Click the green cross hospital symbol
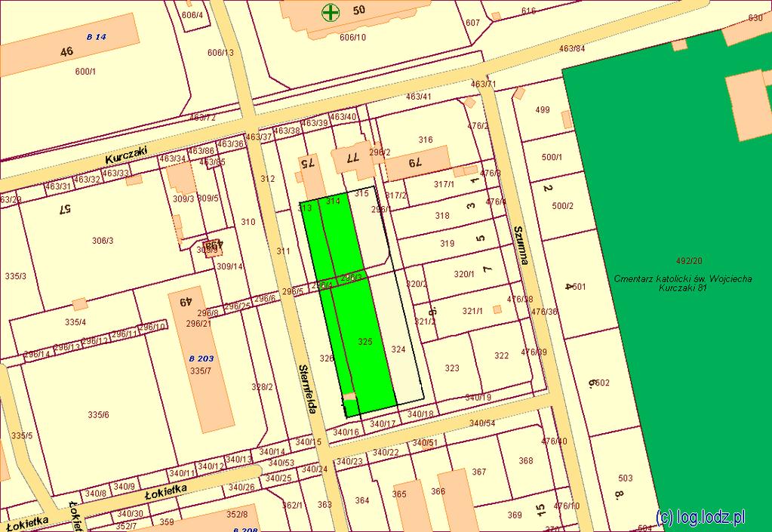 click(331, 13)
